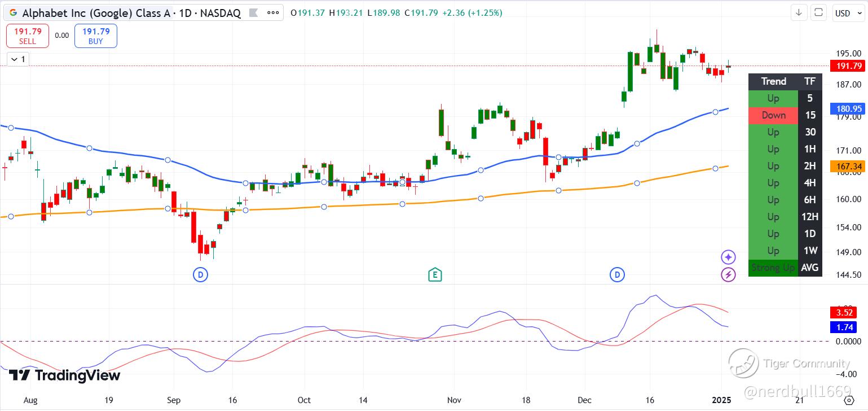Click the red 191.79 current price label
This screenshot has width=868, height=411.
point(849,66)
